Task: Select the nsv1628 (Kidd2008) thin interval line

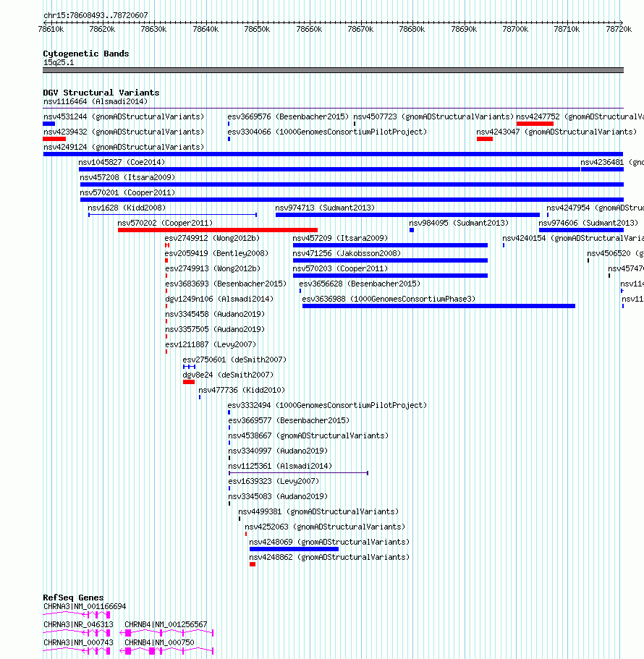Action: pos(173,215)
